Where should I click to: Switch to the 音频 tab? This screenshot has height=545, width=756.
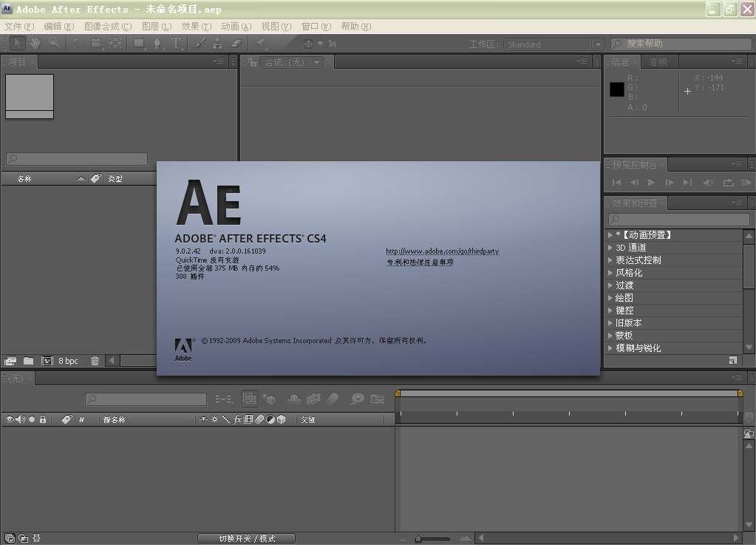pos(658,62)
